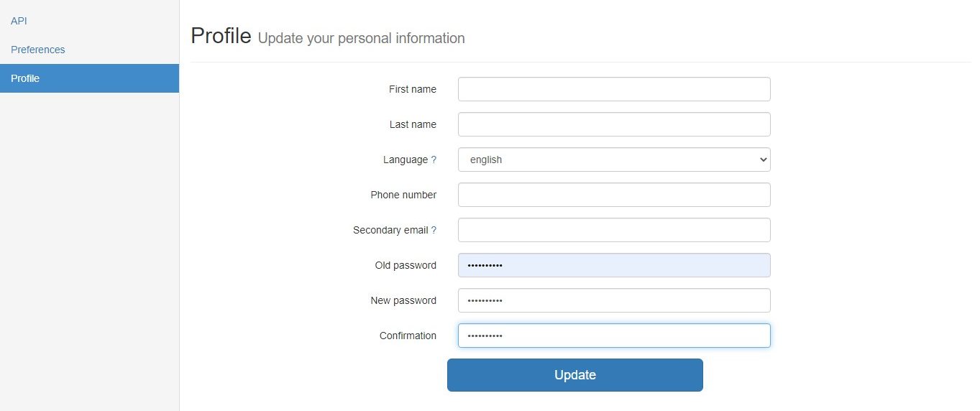Click the First name label
Viewport: 980px width, 411px height.
click(x=412, y=89)
